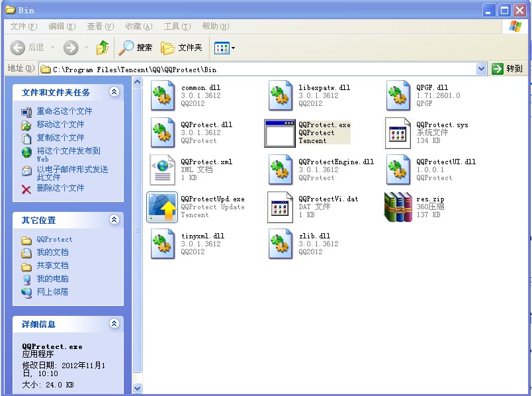Collapse the 文件和文件夹任务 panel
This screenshot has width=532, height=396.
coord(114,91)
